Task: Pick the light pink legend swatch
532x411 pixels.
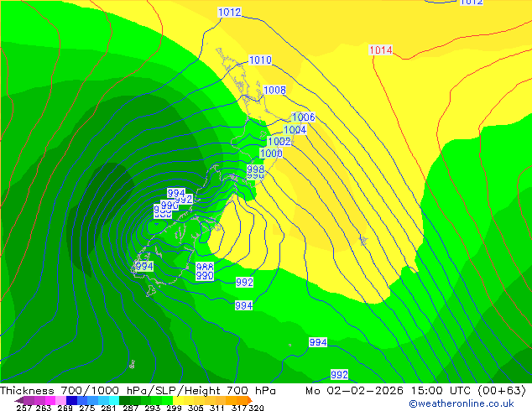Action: (x=60, y=400)
